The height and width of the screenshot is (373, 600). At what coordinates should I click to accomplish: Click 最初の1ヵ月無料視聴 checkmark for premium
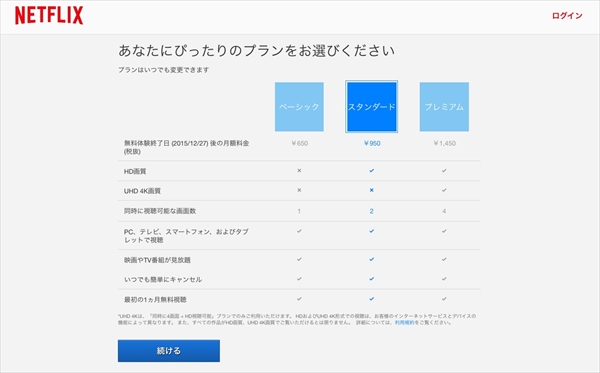[x=444, y=299]
